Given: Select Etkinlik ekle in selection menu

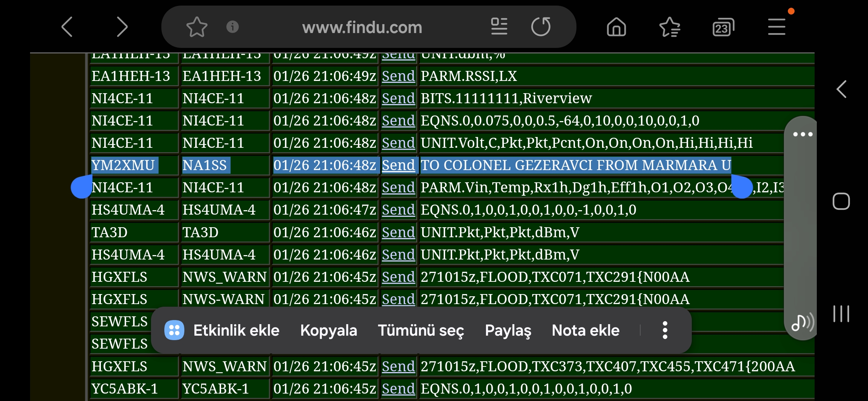Looking at the screenshot, I should tap(236, 330).
